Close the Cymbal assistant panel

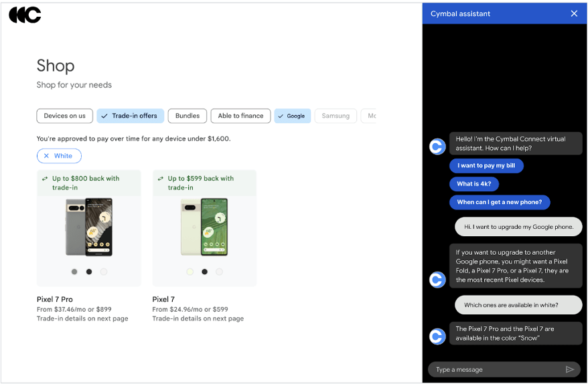574,13
